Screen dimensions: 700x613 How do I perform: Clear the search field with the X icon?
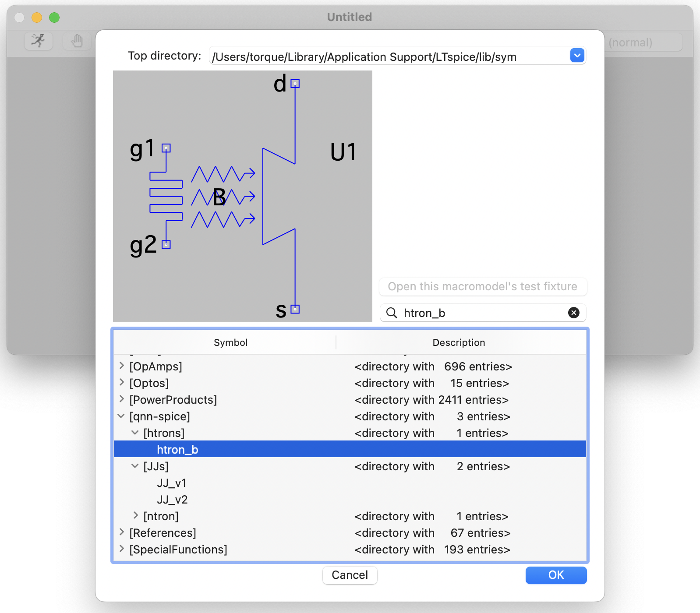pos(573,313)
